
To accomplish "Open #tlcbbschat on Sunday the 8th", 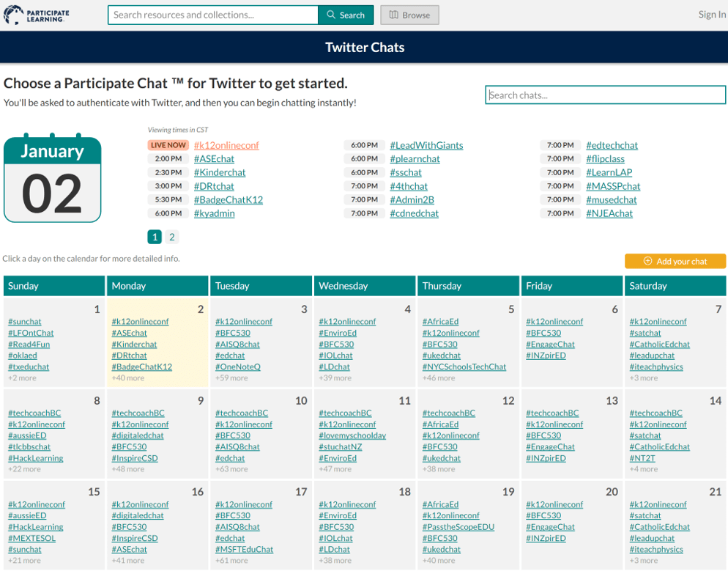I will [x=29, y=447].
